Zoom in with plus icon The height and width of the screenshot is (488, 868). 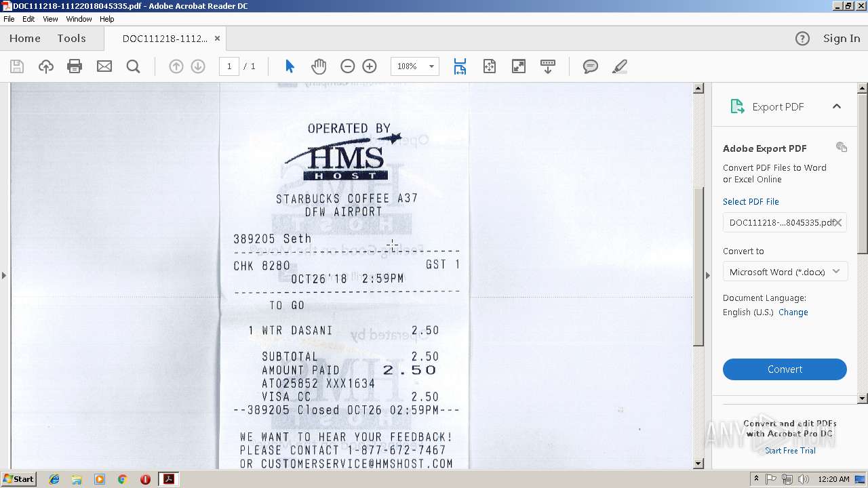tap(370, 66)
